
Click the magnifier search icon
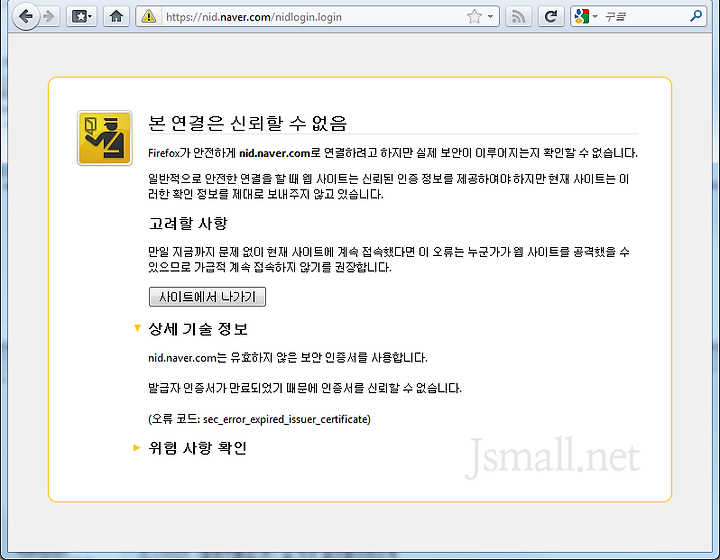pos(696,16)
